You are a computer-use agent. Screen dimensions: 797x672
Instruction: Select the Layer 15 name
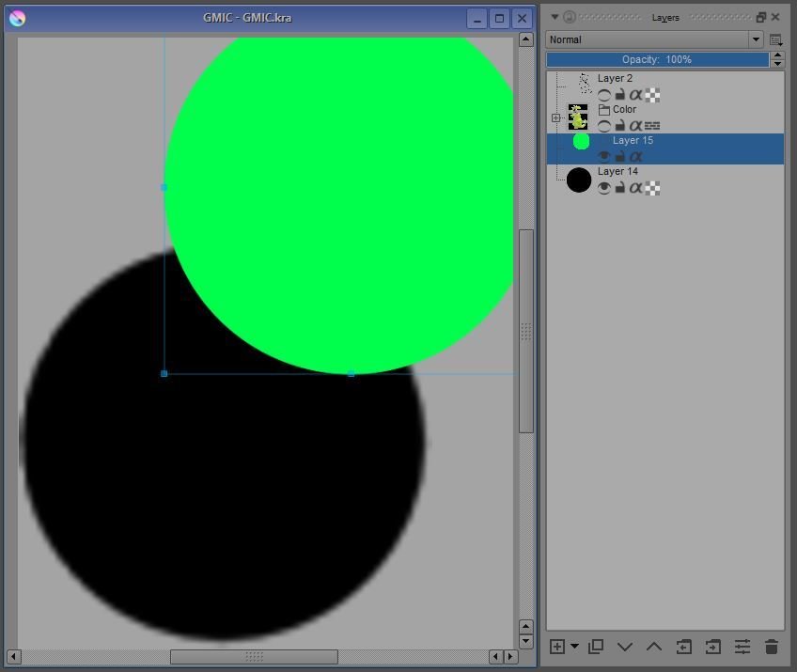(x=633, y=140)
